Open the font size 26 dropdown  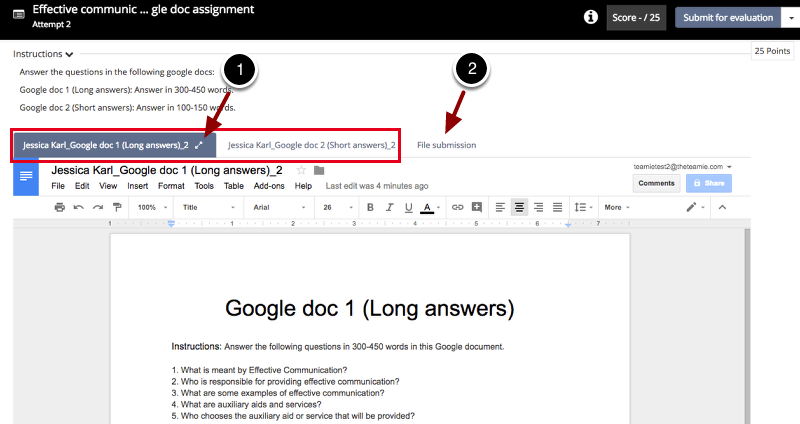coord(338,207)
